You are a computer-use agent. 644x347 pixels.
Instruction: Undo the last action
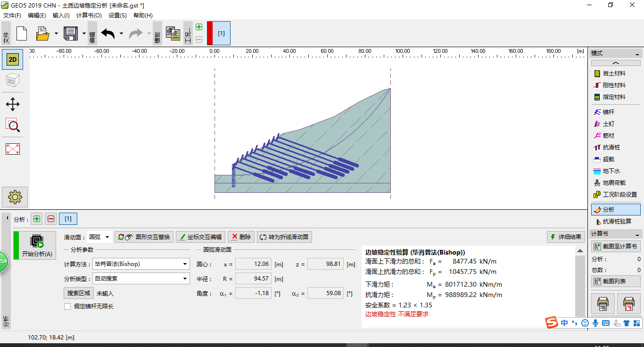point(108,33)
